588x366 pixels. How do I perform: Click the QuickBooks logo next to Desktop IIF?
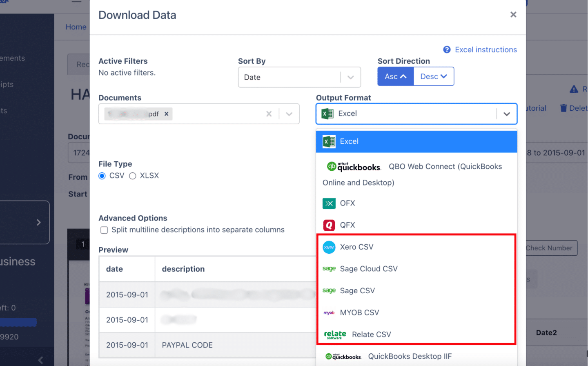tap(343, 357)
